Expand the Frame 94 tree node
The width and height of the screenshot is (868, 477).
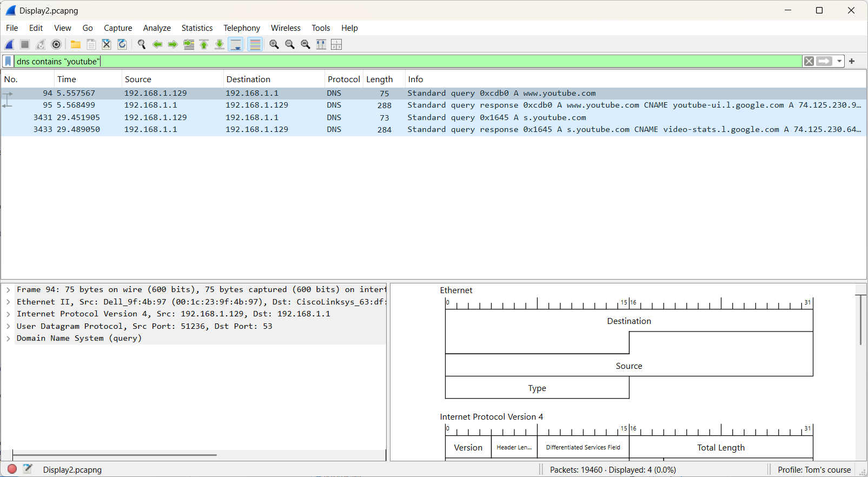click(8, 290)
